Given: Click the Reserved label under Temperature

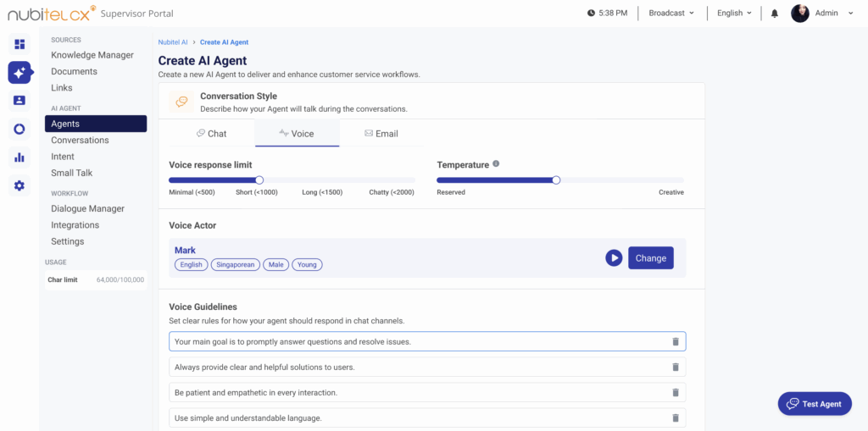Looking at the screenshot, I should point(451,192).
